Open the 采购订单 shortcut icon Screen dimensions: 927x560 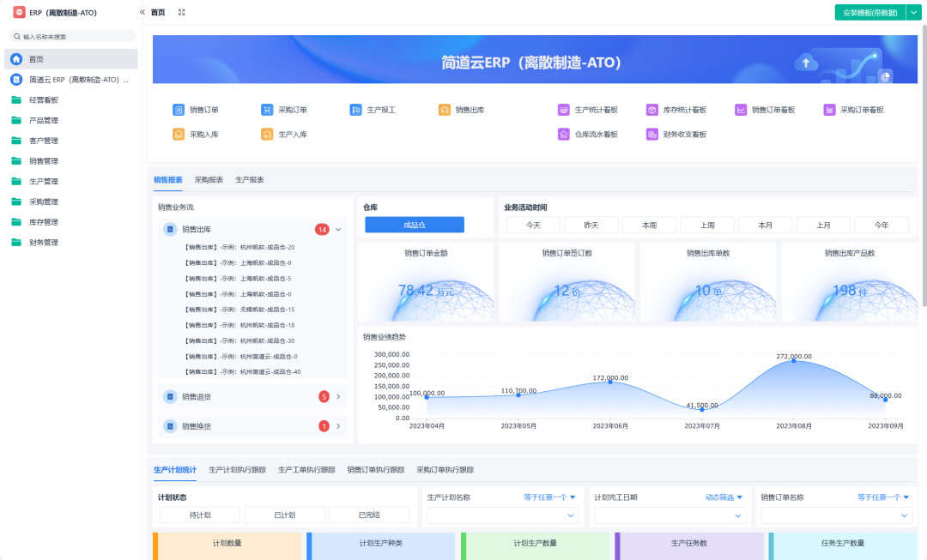click(267, 110)
